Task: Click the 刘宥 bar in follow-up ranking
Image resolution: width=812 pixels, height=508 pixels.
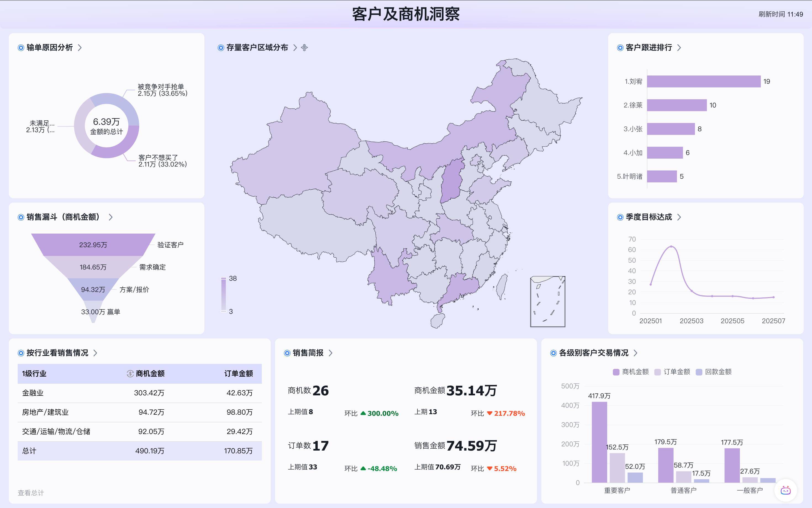Action: pos(703,82)
